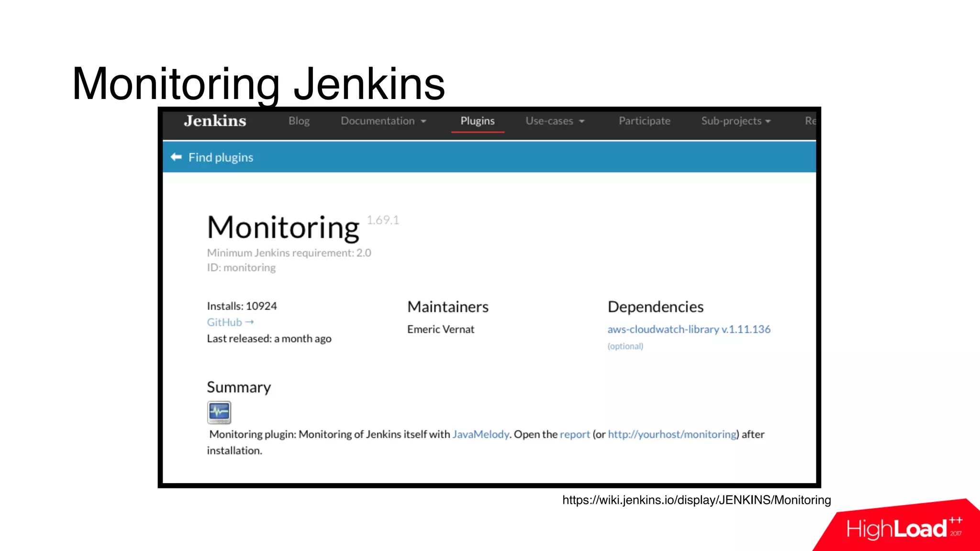Go back via Find plugins link
This screenshot has width=980, height=551.
(x=221, y=157)
